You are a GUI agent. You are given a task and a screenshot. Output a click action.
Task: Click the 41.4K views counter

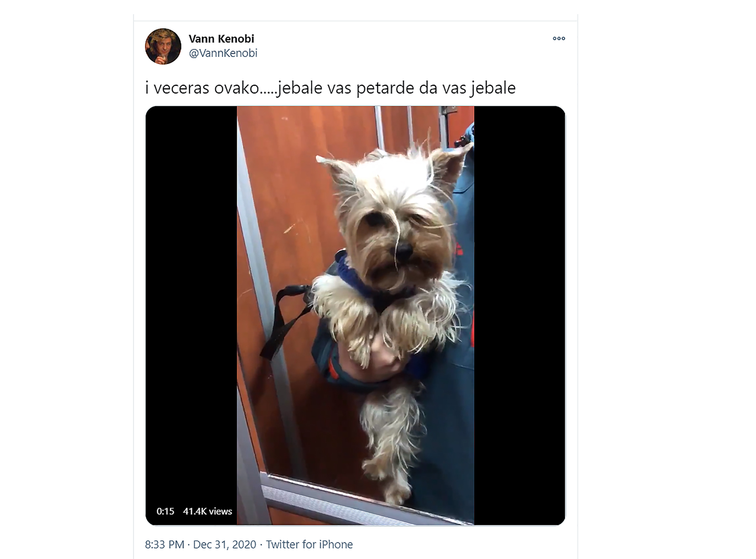pos(208,511)
